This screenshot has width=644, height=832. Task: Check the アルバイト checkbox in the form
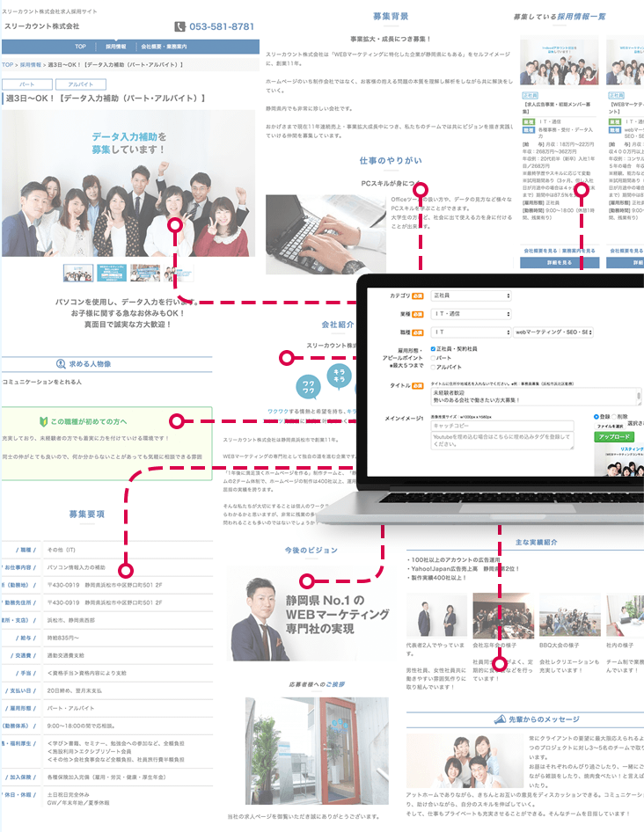(x=433, y=367)
